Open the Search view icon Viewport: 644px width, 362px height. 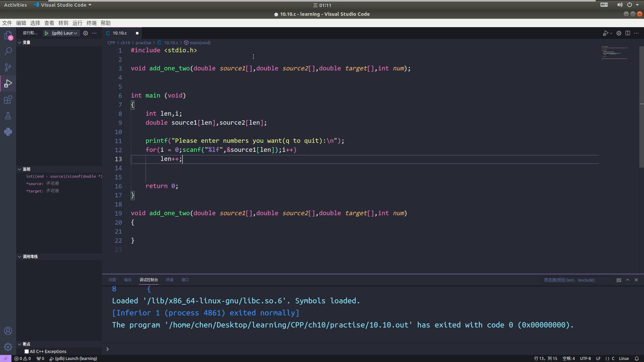(8, 51)
